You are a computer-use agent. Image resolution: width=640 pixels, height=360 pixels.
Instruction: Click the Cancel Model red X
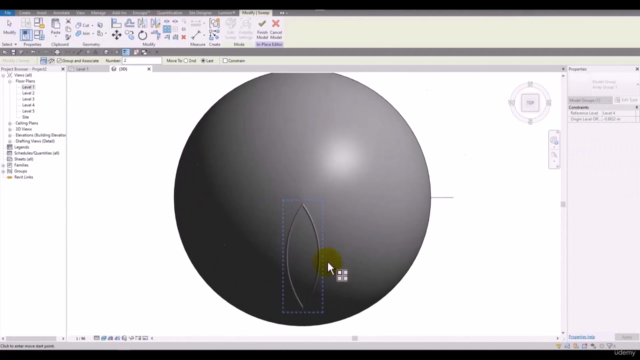tap(276, 29)
